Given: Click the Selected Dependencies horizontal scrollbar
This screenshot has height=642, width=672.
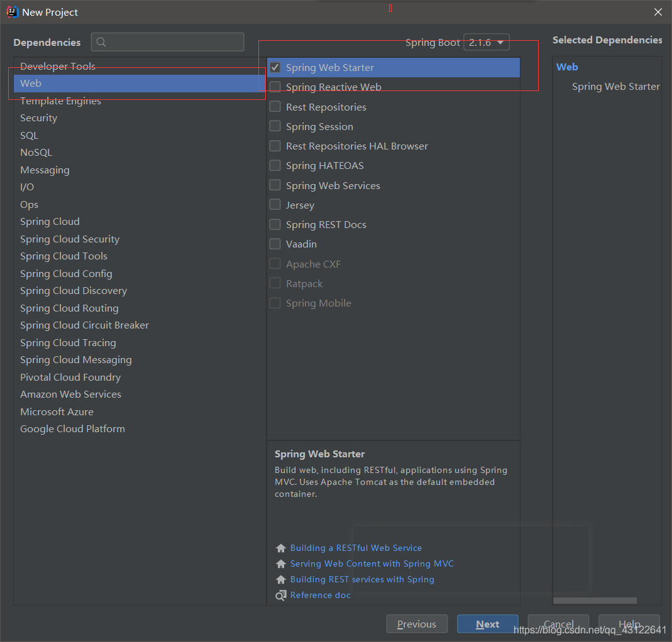Looking at the screenshot, I should [595, 601].
